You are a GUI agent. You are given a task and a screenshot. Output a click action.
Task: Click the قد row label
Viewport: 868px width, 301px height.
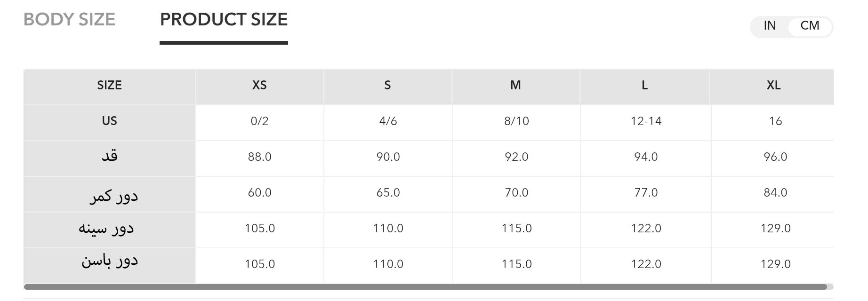pyautogui.click(x=109, y=157)
